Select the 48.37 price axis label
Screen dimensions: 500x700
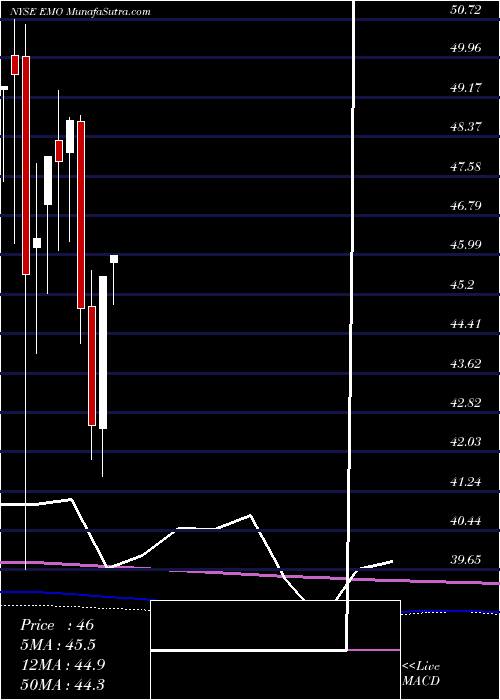pyautogui.click(x=466, y=127)
